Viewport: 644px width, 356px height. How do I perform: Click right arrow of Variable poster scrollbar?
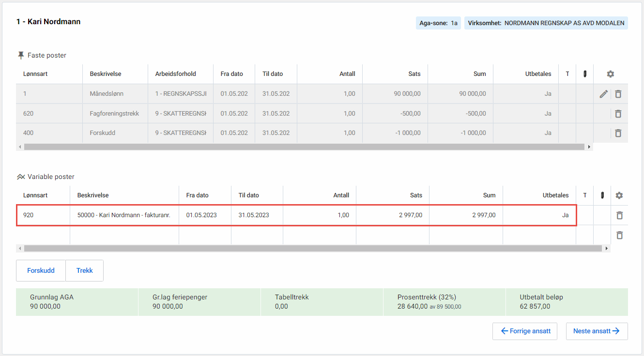click(x=607, y=249)
